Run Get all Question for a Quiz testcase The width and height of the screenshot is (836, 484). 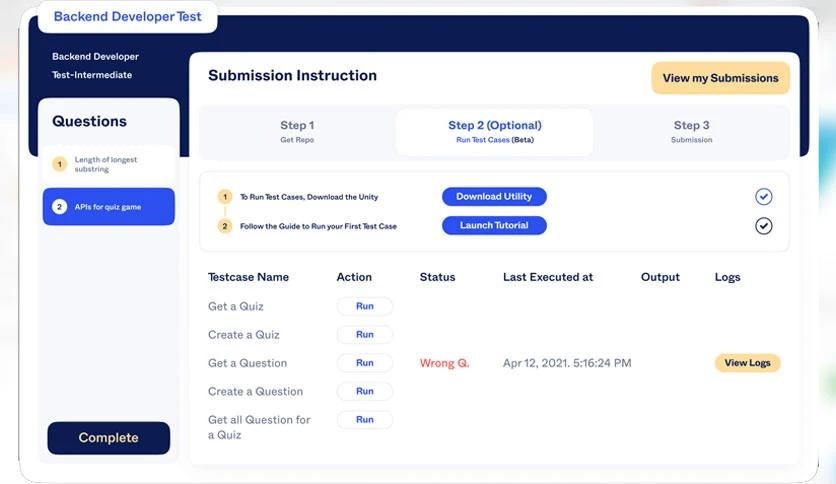[365, 420]
